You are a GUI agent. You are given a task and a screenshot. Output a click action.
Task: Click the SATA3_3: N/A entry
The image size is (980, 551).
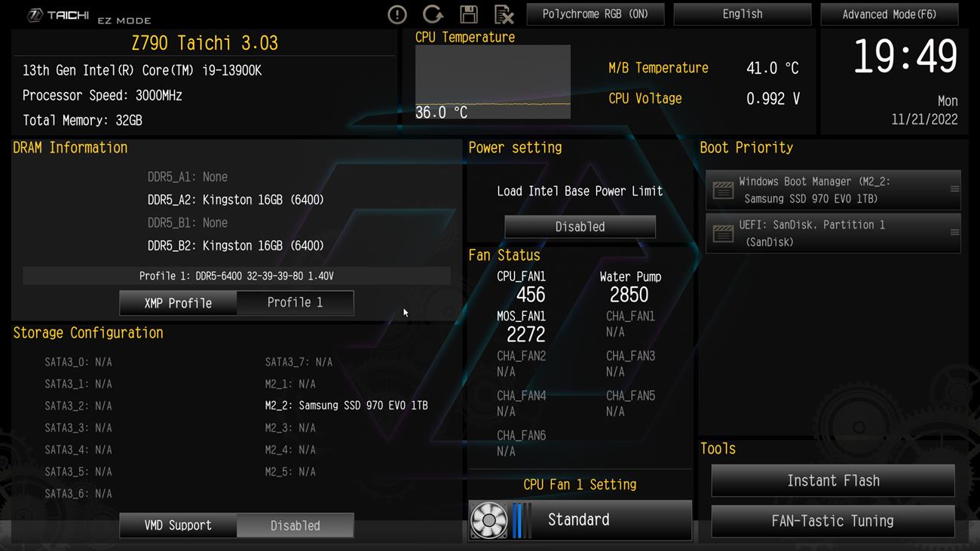(78, 427)
